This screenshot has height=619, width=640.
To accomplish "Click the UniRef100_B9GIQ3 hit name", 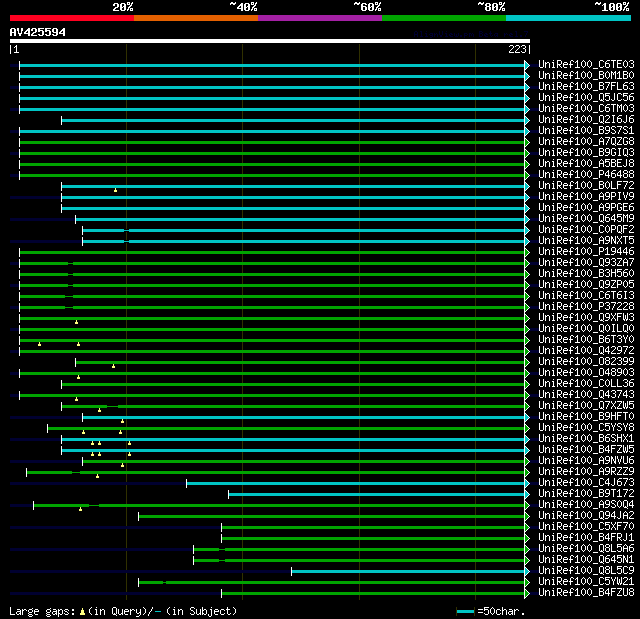I will pos(586,153).
